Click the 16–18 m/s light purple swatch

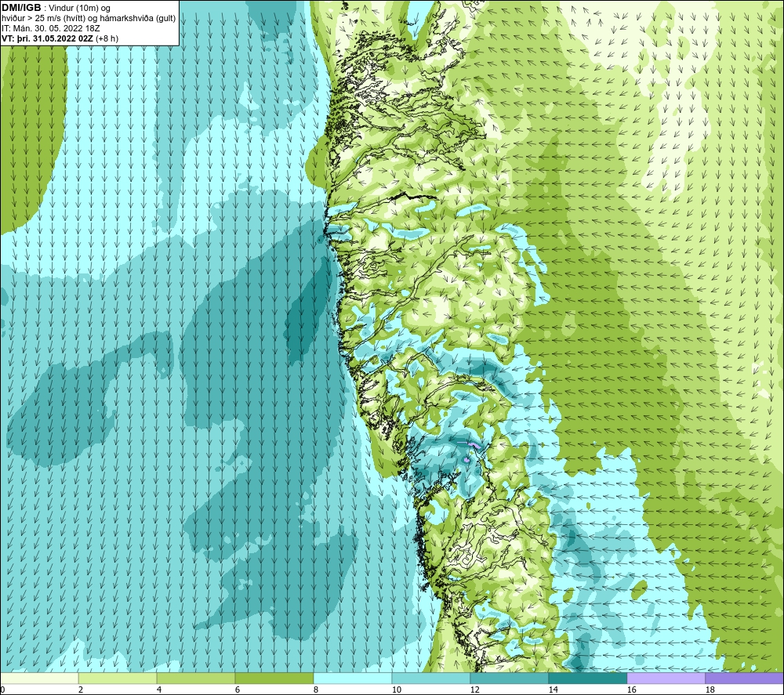(666, 679)
